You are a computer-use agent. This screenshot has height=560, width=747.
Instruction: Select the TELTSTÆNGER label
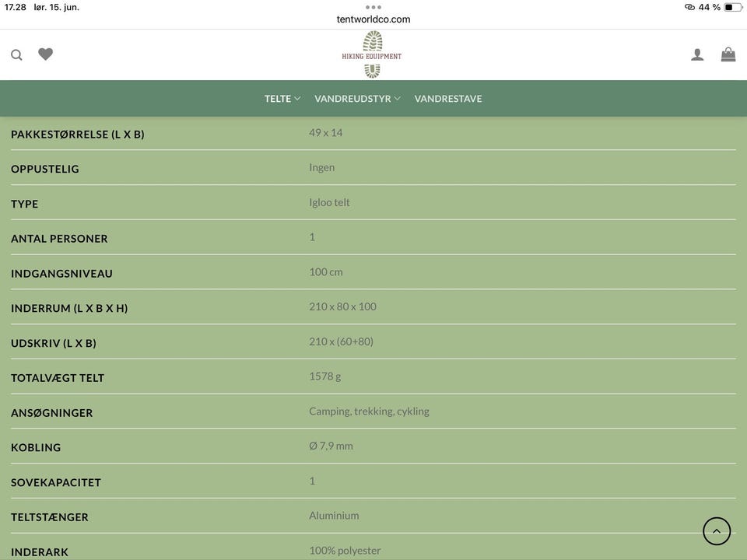(50, 517)
